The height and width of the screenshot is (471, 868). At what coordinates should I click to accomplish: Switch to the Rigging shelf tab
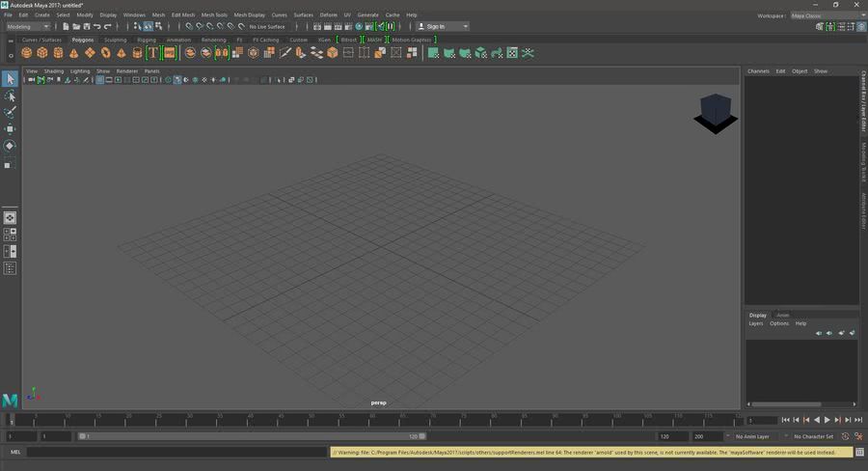(x=146, y=40)
